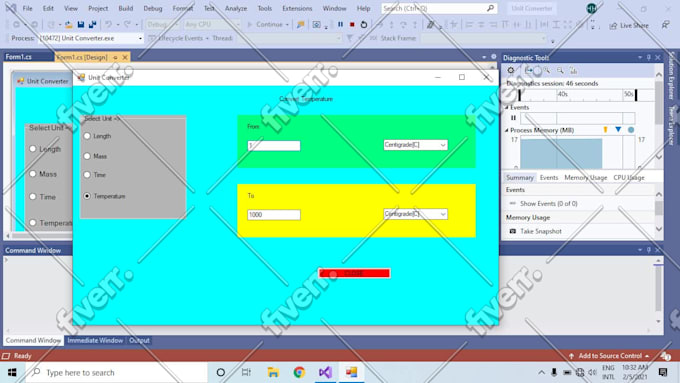Click the Navigate Backward icon

click(x=16, y=25)
